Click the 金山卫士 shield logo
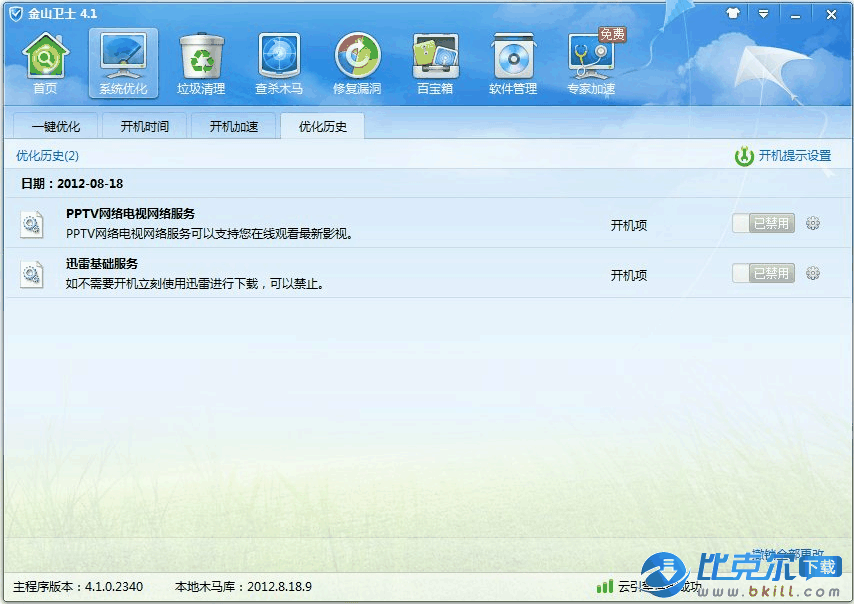 click(16, 14)
